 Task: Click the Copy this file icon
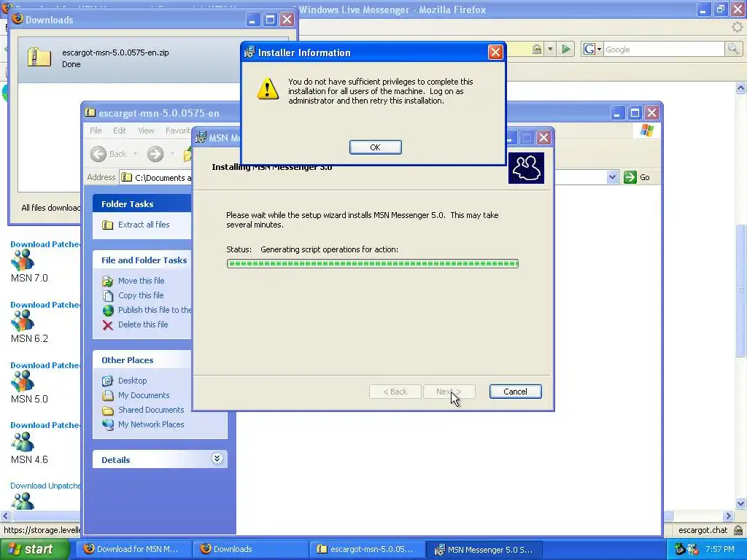click(108, 296)
